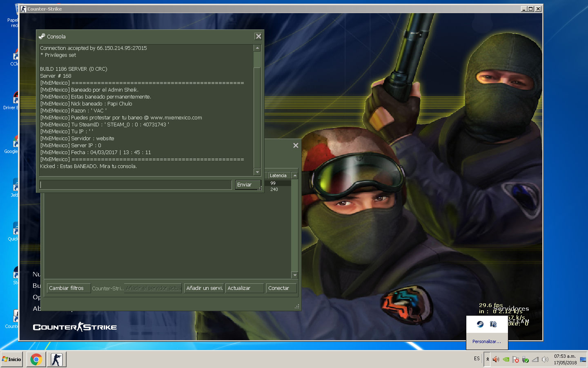The height and width of the screenshot is (368, 588).
Task: Click "Razon : ' VAC '" line
Action: coord(73,111)
